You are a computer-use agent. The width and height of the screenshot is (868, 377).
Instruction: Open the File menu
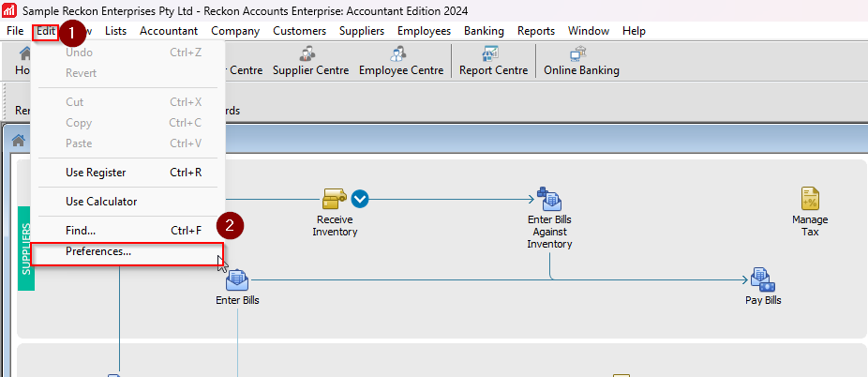point(15,31)
